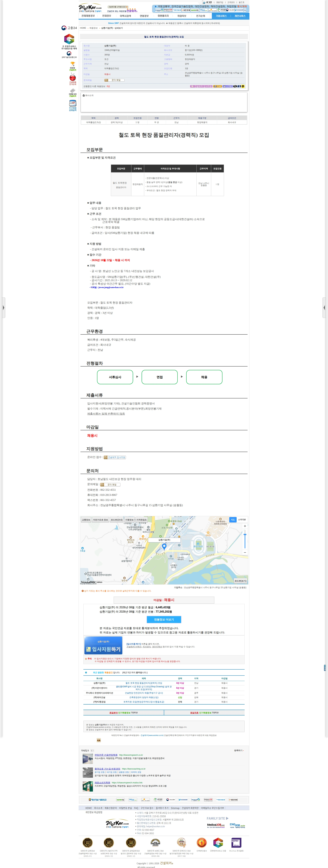The height and width of the screenshot is (868, 328).
Task: Click the purple 건설워커 입사지원 button
Action: [201, 86]
